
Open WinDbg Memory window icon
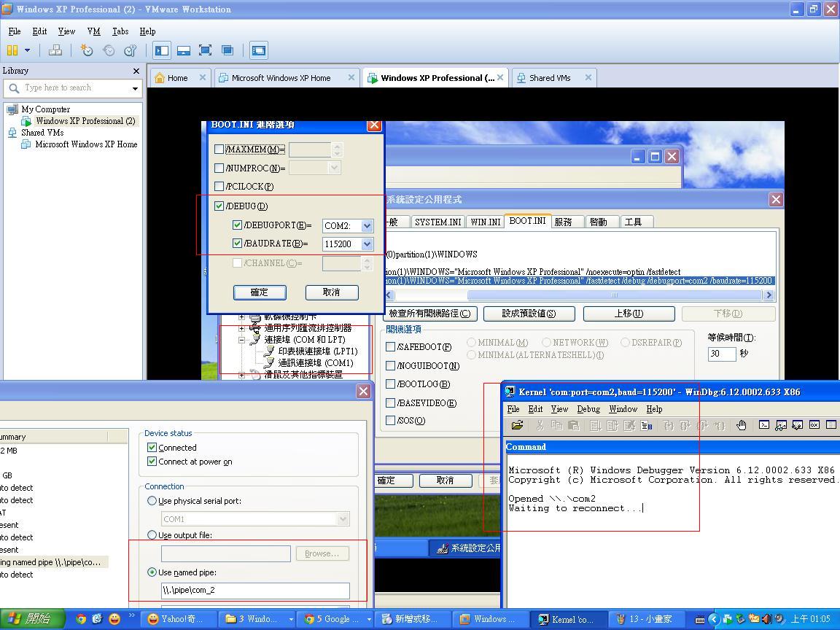[x=831, y=425]
